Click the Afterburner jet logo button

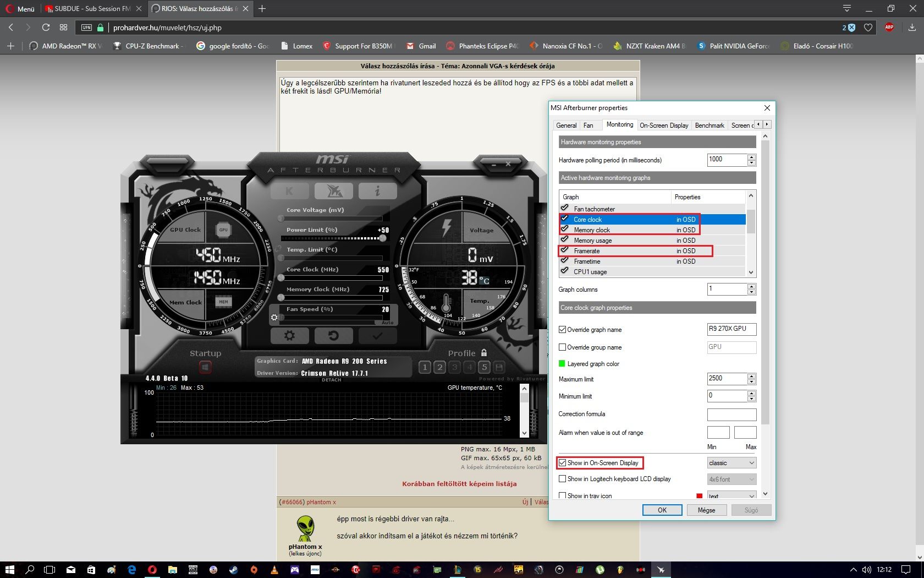333,191
